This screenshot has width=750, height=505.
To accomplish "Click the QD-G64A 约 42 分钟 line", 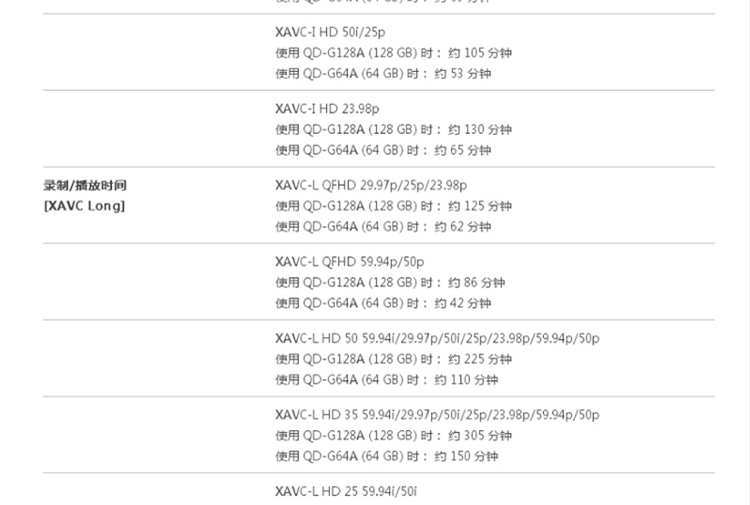I will tap(383, 303).
